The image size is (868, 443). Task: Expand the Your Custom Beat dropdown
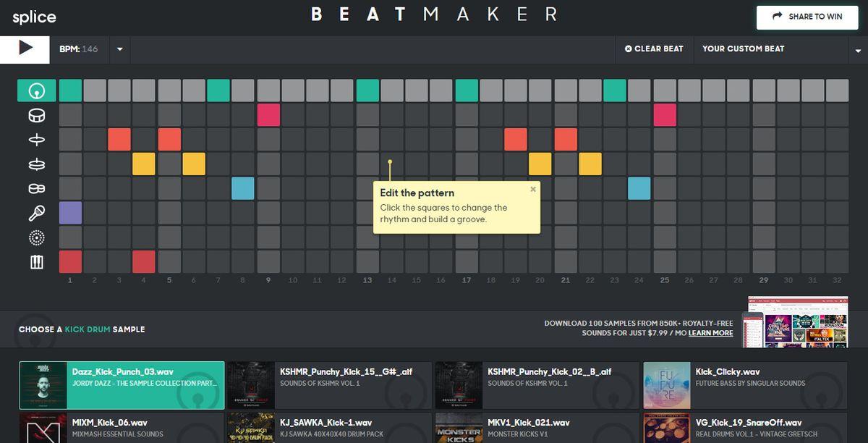[x=859, y=50]
